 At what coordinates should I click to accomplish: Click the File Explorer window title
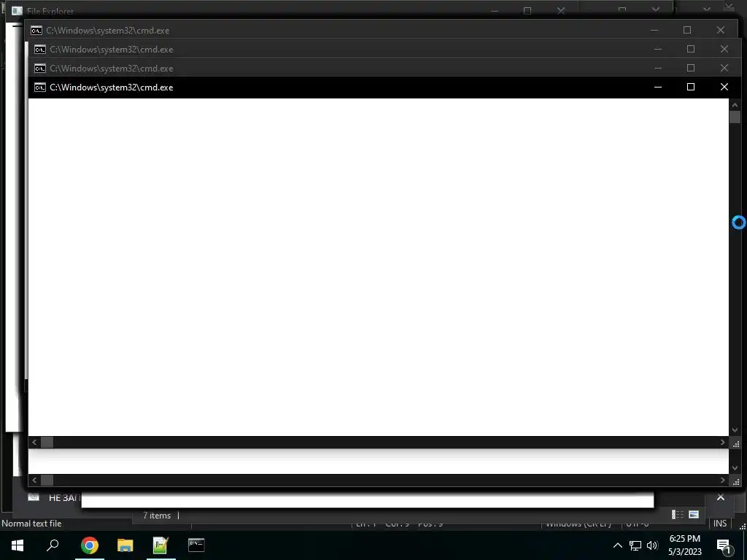point(50,11)
